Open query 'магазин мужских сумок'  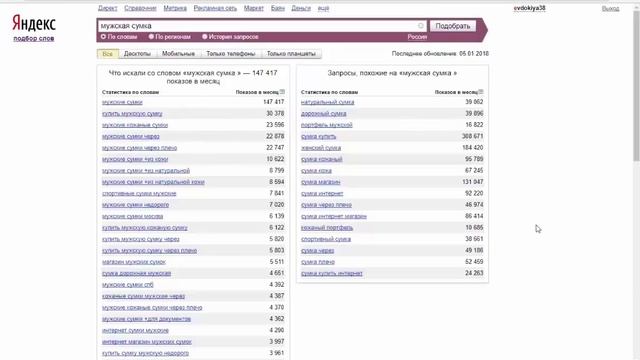pos(133,262)
